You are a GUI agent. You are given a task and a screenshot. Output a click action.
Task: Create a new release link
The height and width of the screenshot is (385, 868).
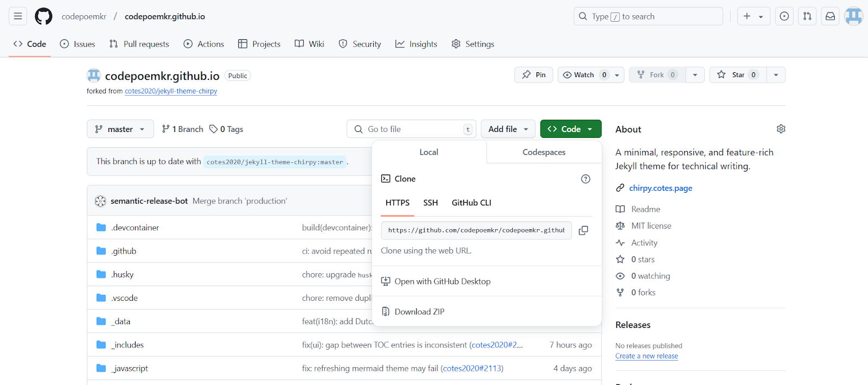[x=647, y=356]
